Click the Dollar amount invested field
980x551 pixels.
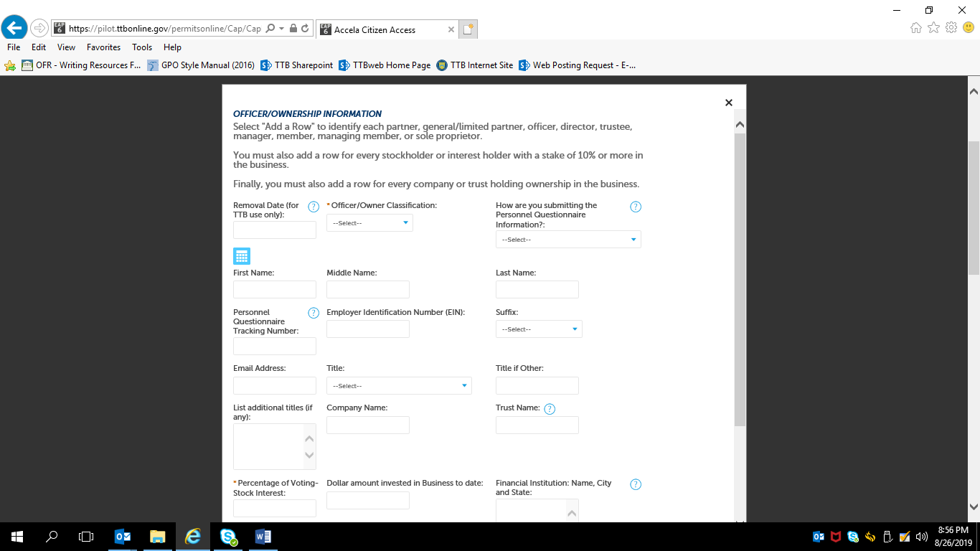(x=368, y=500)
